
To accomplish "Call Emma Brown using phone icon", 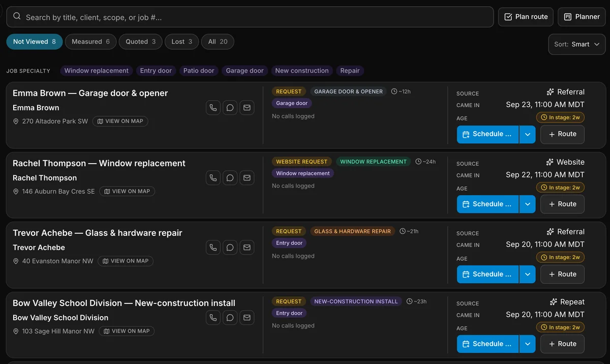I will point(213,108).
